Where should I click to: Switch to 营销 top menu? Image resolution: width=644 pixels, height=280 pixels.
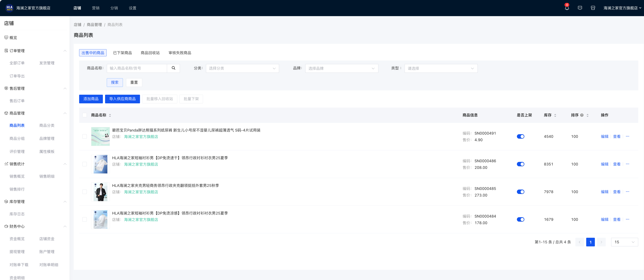[96, 8]
